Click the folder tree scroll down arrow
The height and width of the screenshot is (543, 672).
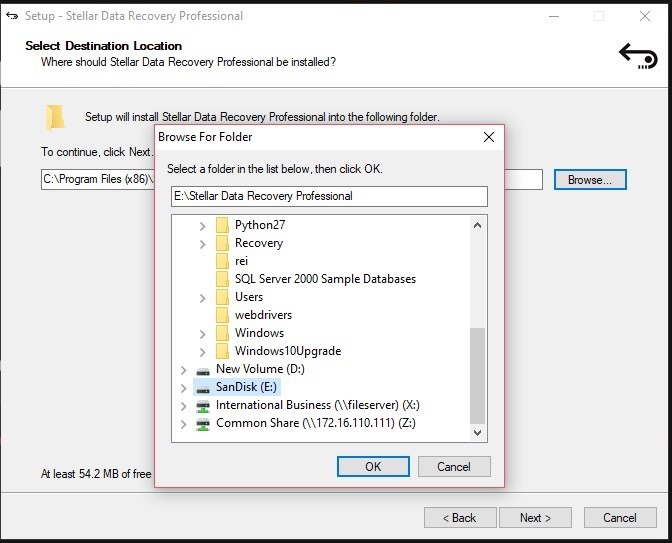click(477, 433)
